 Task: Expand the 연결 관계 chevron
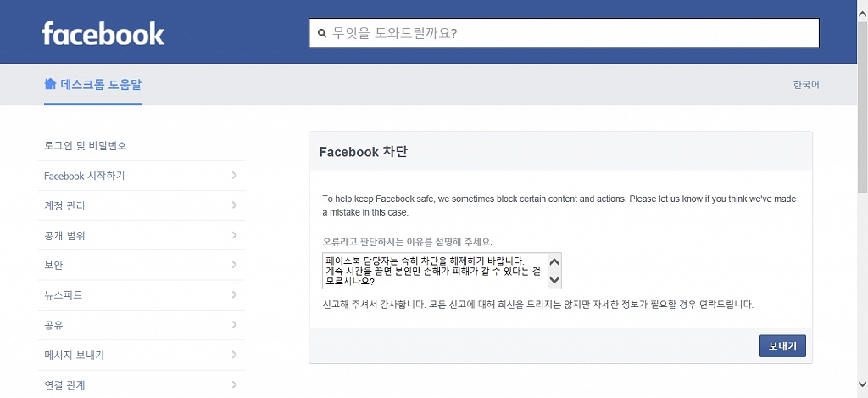coord(234,384)
